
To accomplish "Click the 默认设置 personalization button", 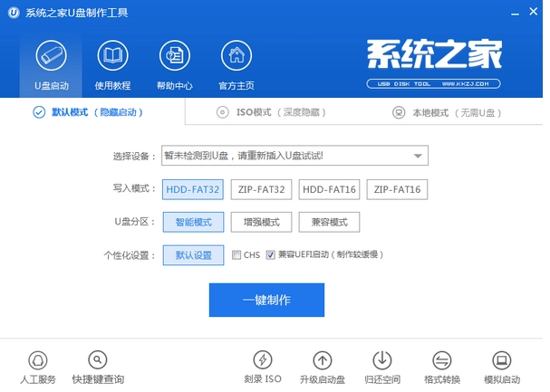I will tap(193, 255).
